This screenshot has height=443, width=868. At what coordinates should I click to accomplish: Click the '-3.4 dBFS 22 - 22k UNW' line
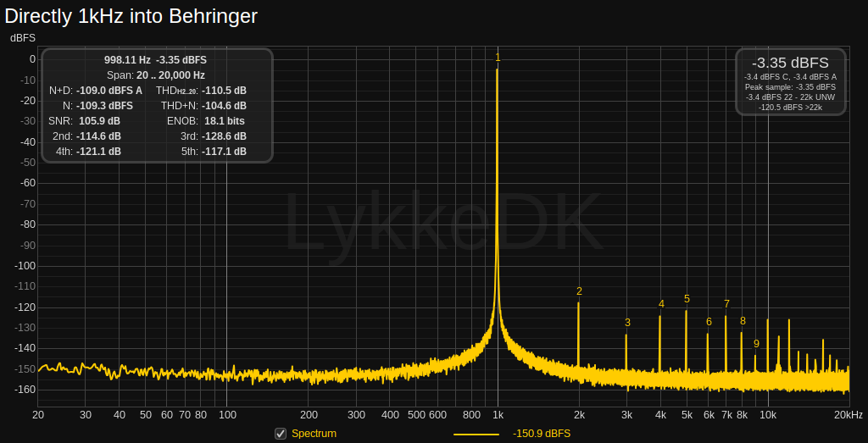click(x=790, y=97)
